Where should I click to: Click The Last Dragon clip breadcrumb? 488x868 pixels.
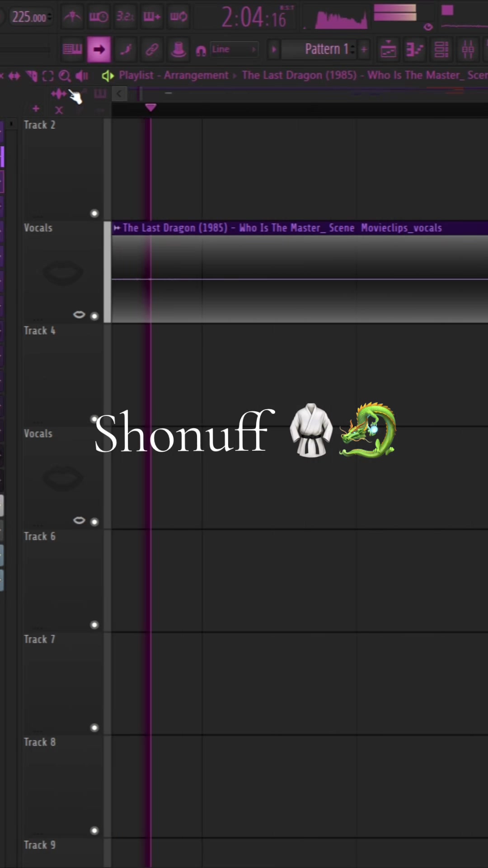click(365, 75)
